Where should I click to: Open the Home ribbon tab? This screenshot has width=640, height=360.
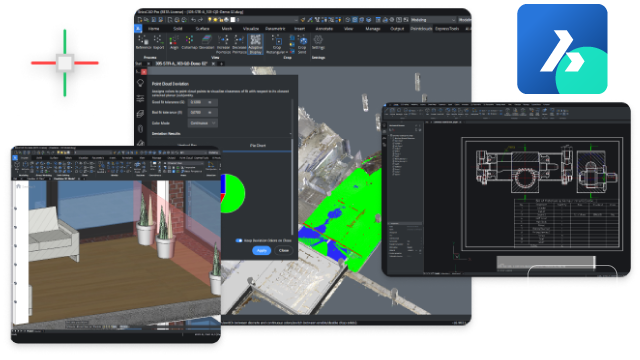pyautogui.click(x=153, y=29)
